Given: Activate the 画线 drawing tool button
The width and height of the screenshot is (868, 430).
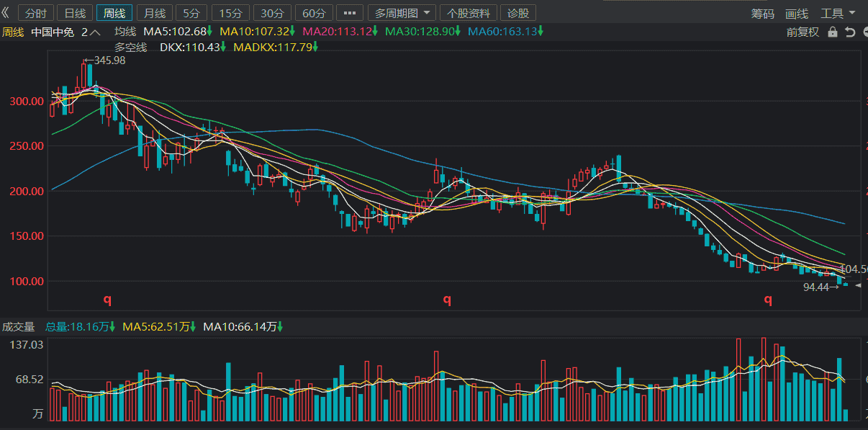Looking at the screenshot, I should [797, 14].
